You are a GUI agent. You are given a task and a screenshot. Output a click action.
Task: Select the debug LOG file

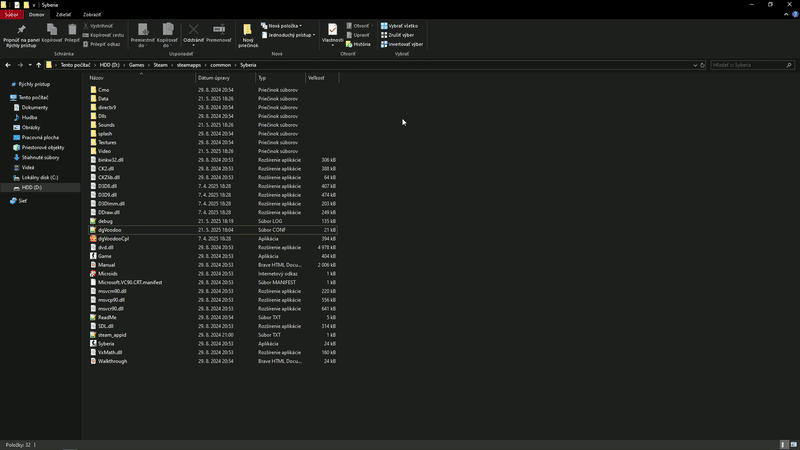[105, 221]
